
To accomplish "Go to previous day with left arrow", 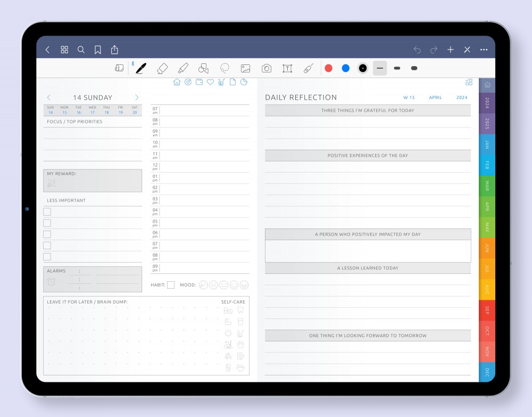I will click(49, 97).
